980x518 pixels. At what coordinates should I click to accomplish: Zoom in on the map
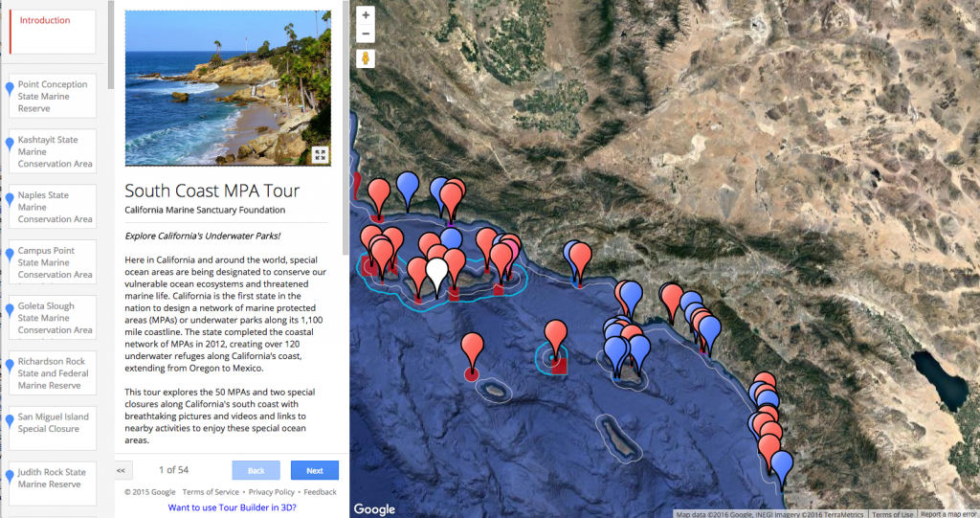[366, 15]
